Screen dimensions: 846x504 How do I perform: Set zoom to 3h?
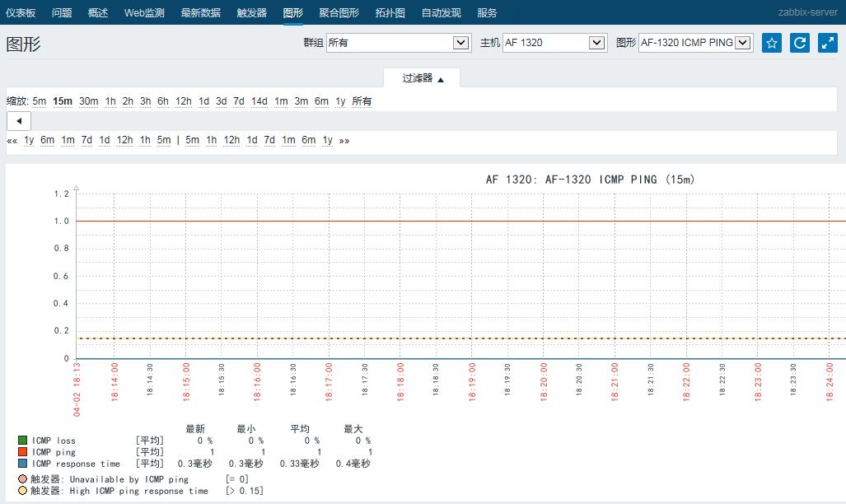pyautogui.click(x=146, y=101)
